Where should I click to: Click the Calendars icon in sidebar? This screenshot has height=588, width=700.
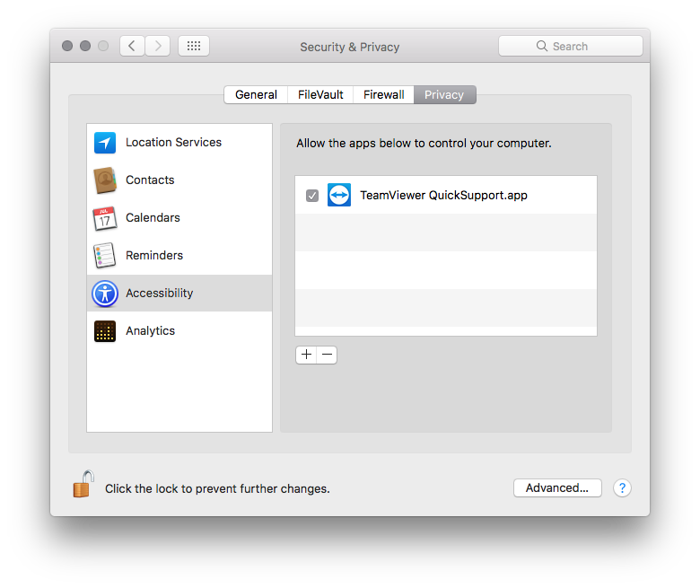point(105,218)
